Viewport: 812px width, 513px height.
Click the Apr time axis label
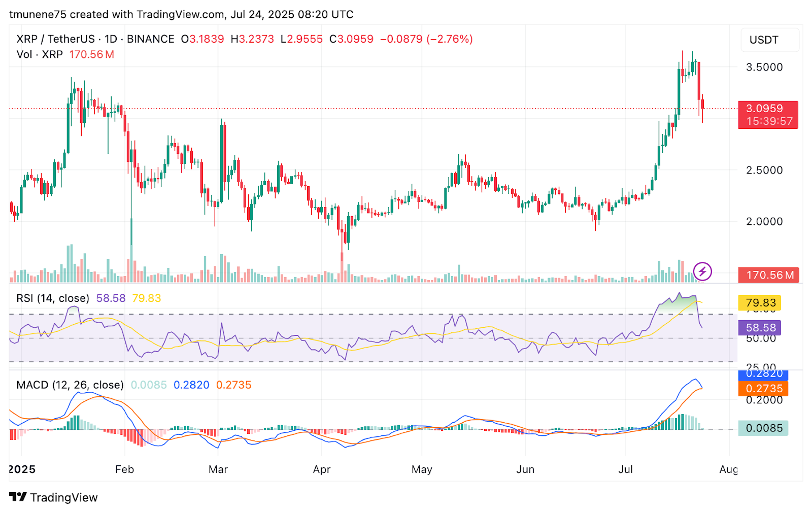[322, 469]
